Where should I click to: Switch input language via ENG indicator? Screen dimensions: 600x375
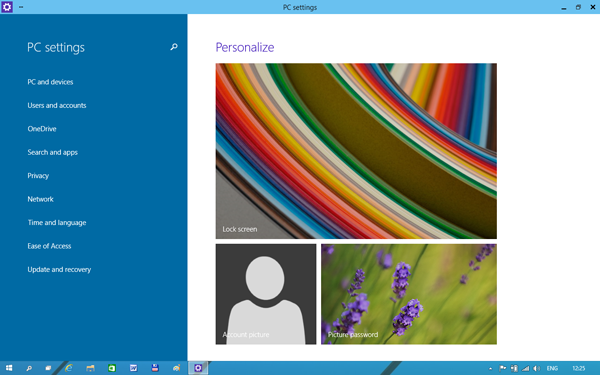pyautogui.click(x=552, y=368)
